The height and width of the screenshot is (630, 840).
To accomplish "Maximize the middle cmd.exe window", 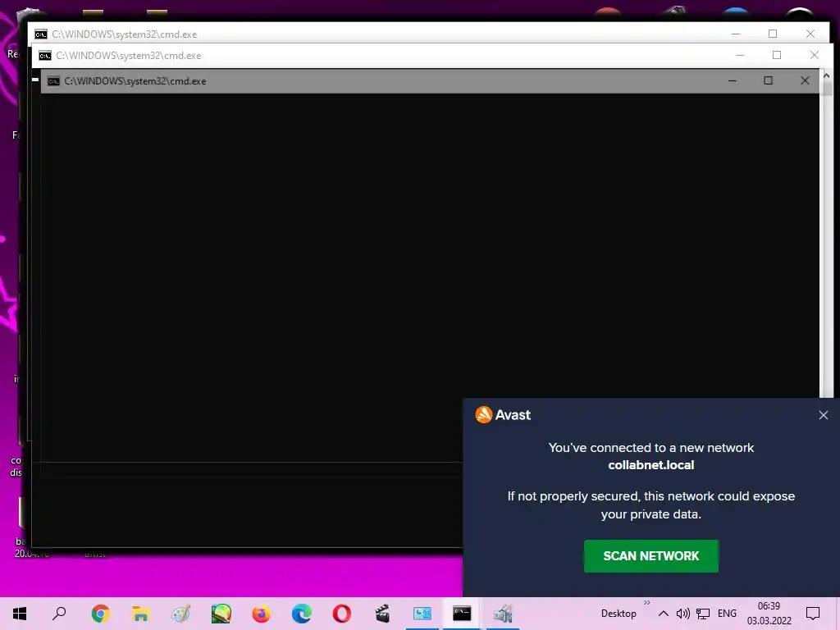I will [x=776, y=55].
